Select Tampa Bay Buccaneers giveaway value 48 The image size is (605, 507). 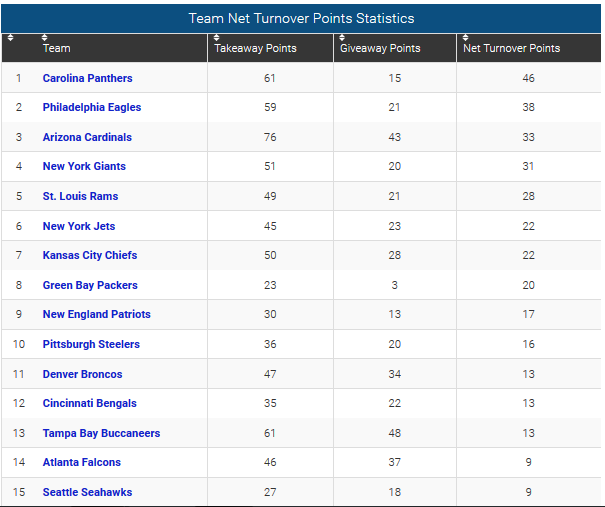coord(394,433)
